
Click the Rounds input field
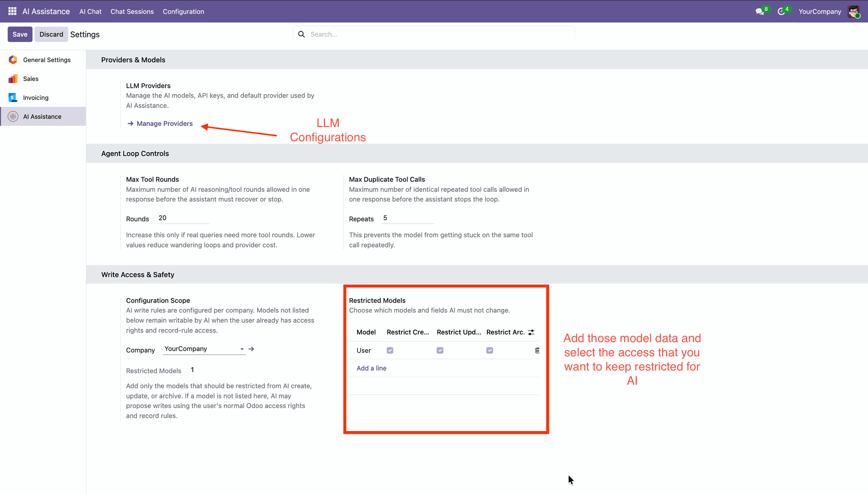183,218
